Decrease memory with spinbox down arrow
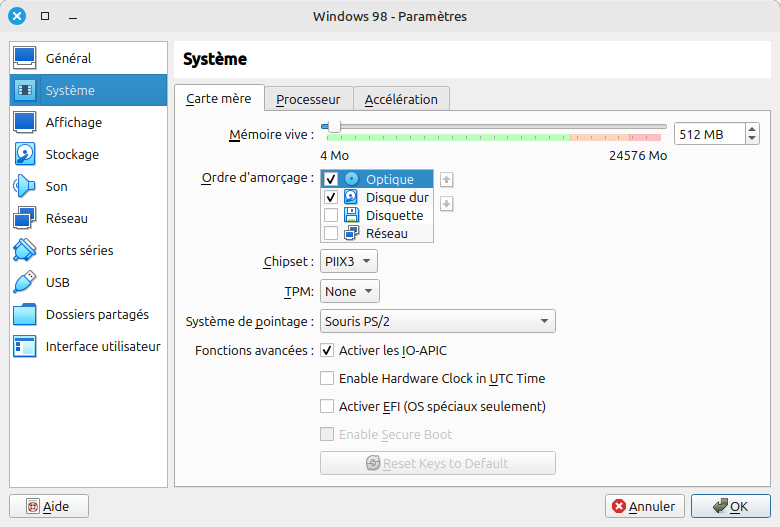 pyautogui.click(x=752, y=139)
